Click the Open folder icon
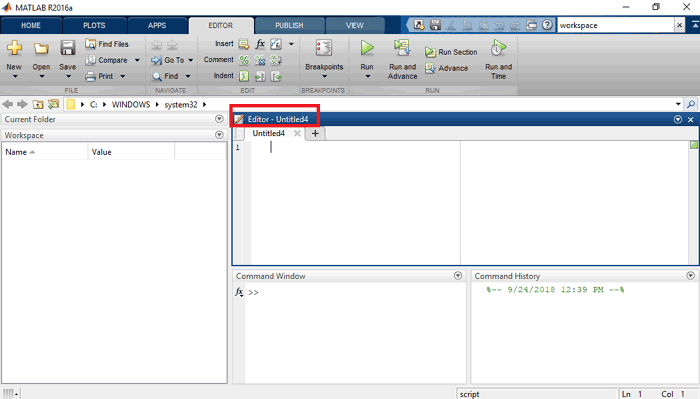Viewport: 700px width, 399px height. pos(41,48)
